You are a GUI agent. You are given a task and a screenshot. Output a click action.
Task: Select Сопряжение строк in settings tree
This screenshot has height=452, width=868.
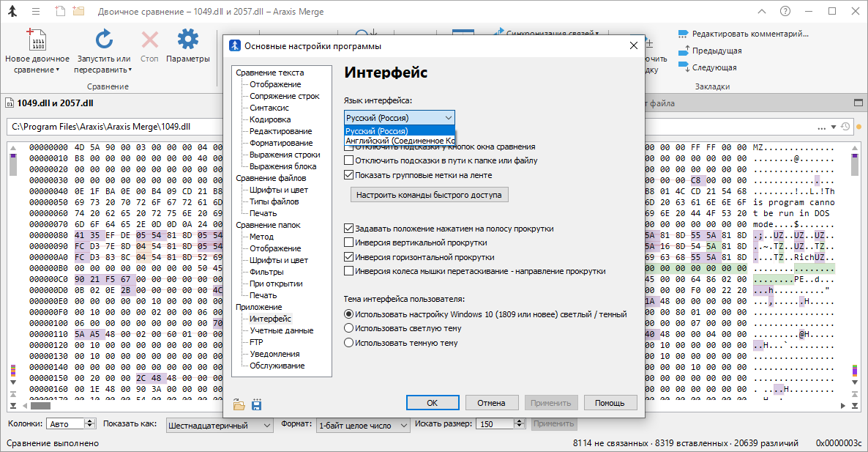pos(285,97)
